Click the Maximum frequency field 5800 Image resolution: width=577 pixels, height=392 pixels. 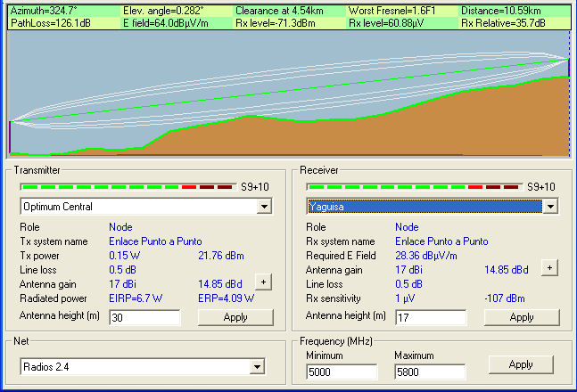tap(430, 372)
